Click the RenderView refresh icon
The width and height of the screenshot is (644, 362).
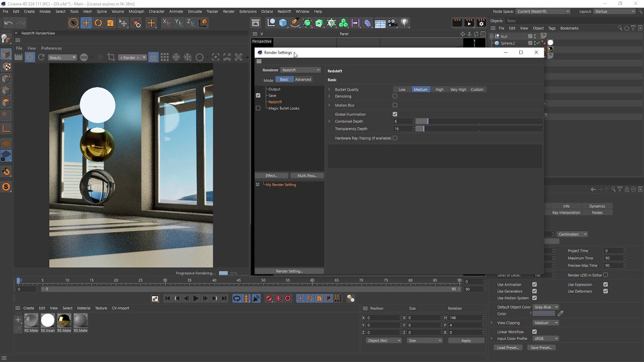[41, 57]
